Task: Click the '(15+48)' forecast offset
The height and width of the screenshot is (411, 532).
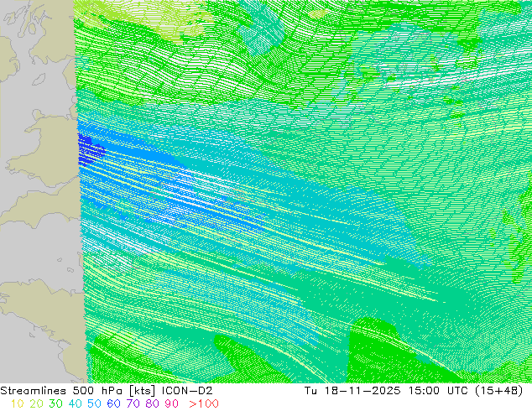Action: tap(499, 391)
